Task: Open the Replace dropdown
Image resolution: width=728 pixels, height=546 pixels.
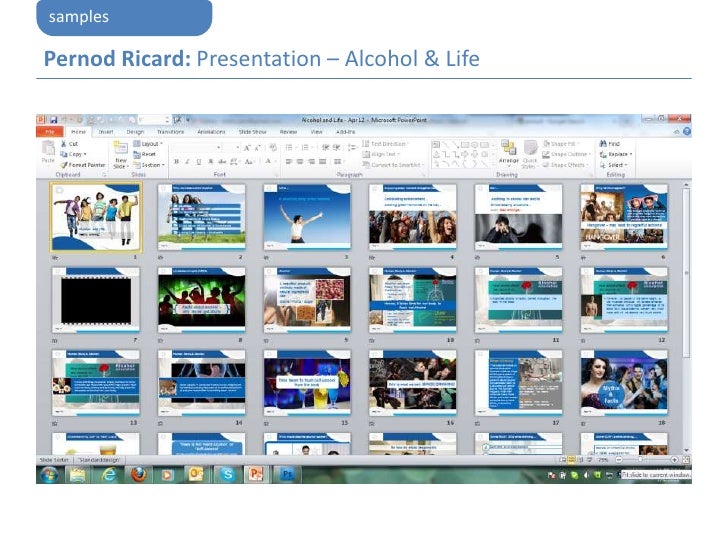Action: (617, 154)
